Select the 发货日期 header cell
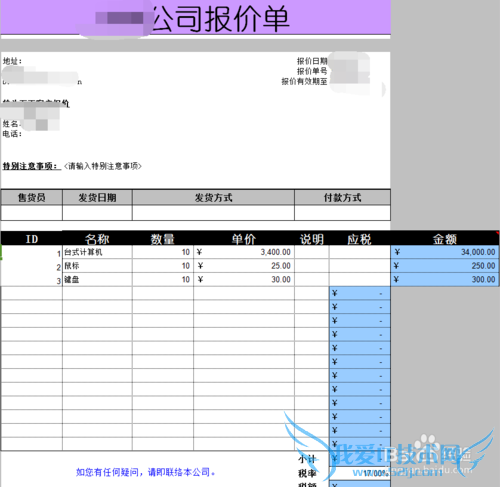 click(x=97, y=197)
